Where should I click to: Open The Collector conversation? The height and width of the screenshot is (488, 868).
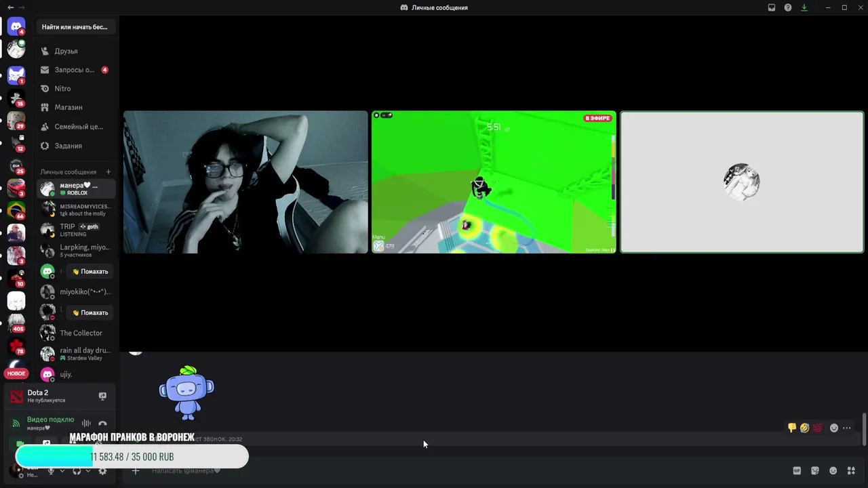coord(76,333)
